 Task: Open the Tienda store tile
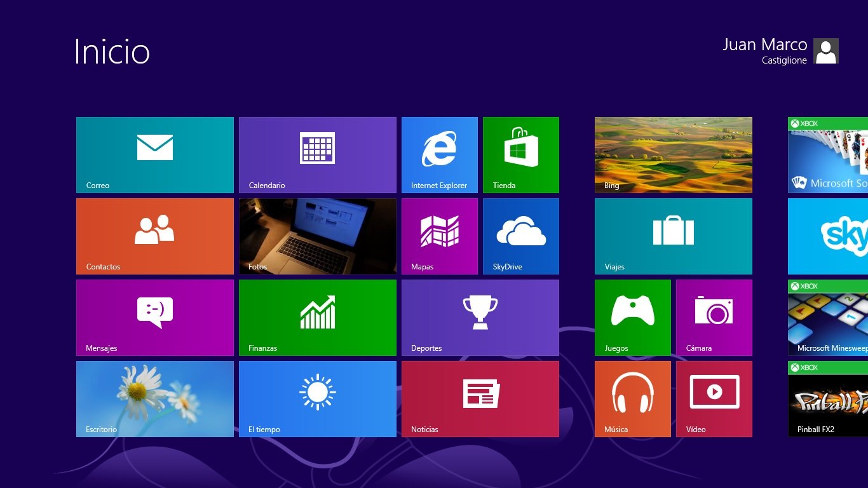521,155
